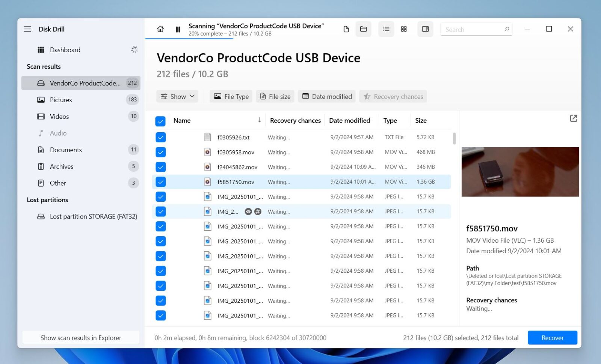Go to the Dashboard section

point(65,50)
